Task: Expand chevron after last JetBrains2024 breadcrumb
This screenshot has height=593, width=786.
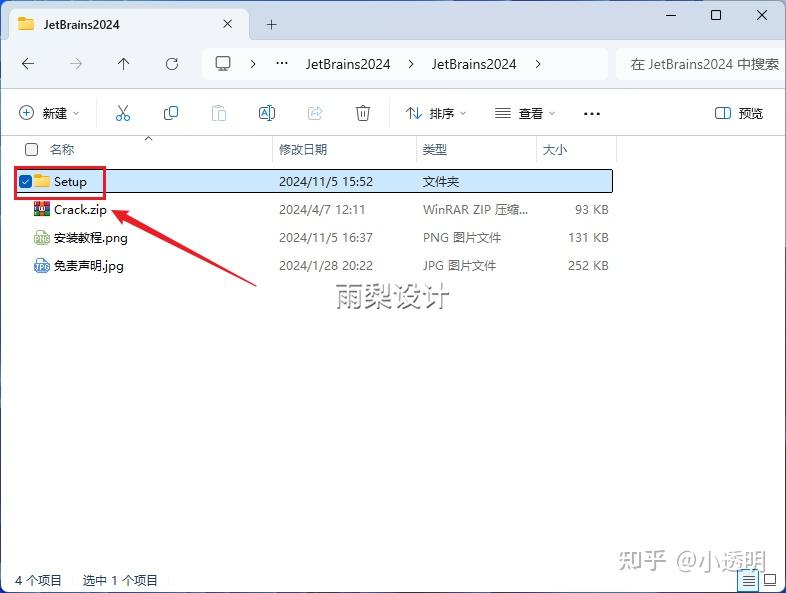Action: tap(538, 64)
